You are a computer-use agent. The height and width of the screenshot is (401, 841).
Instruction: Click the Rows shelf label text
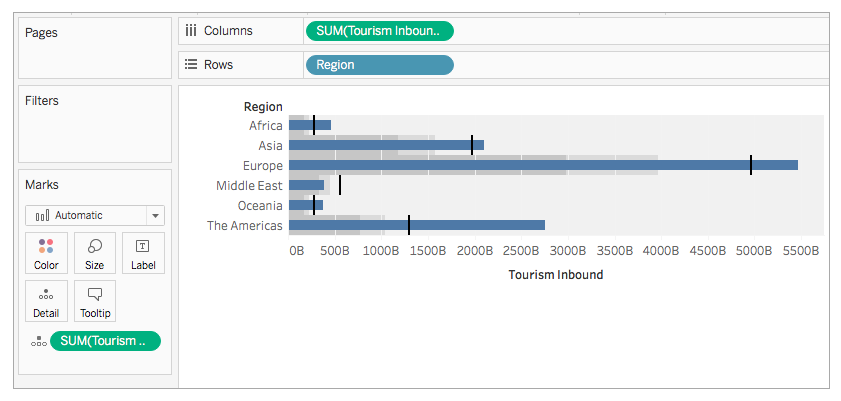click(218, 64)
